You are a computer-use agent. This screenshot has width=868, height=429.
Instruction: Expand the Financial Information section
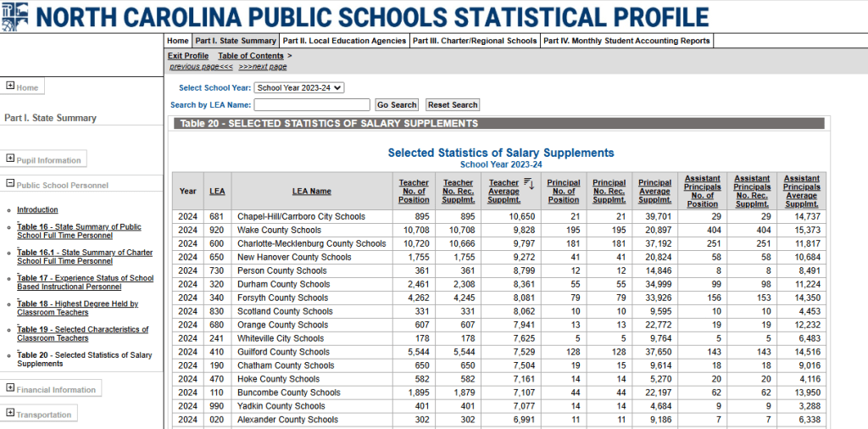(x=10, y=389)
